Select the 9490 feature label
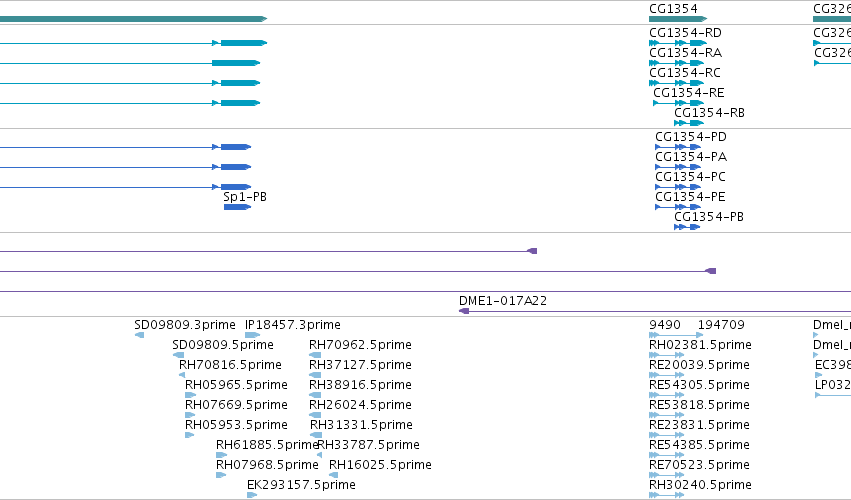The height and width of the screenshot is (500, 851). point(665,325)
